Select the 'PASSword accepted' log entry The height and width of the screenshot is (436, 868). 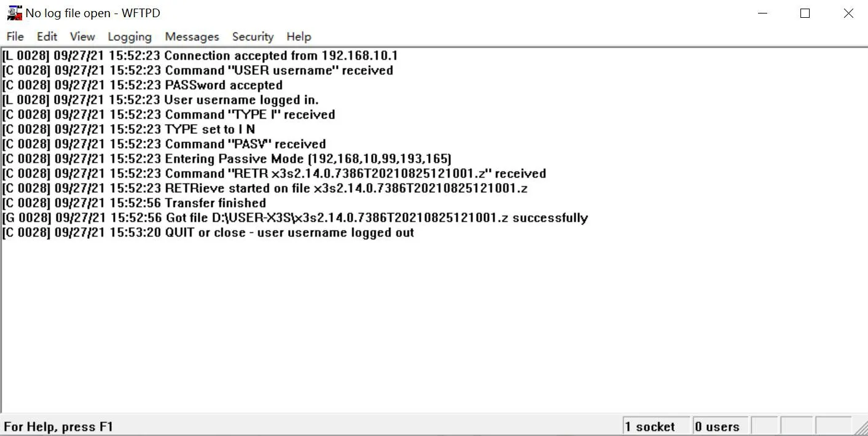click(141, 85)
